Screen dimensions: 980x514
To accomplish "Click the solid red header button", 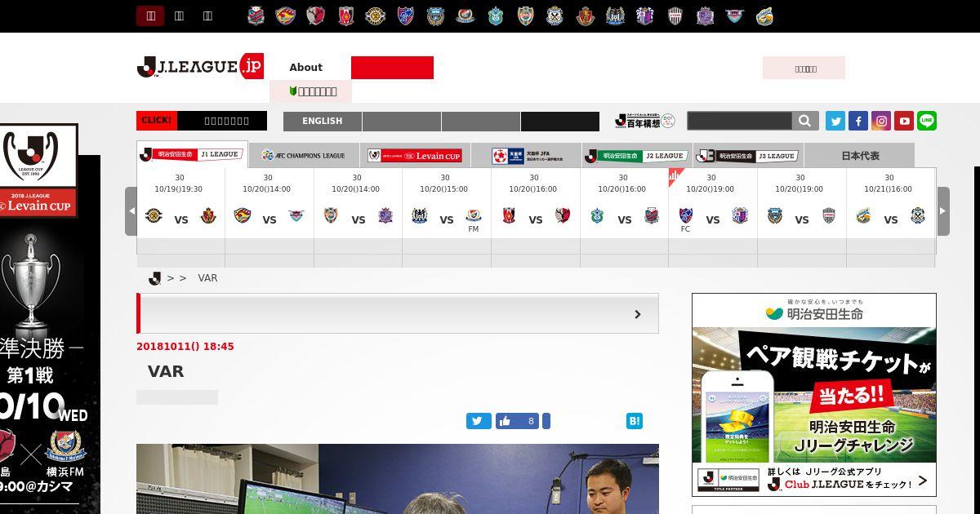I will point(392,68).
